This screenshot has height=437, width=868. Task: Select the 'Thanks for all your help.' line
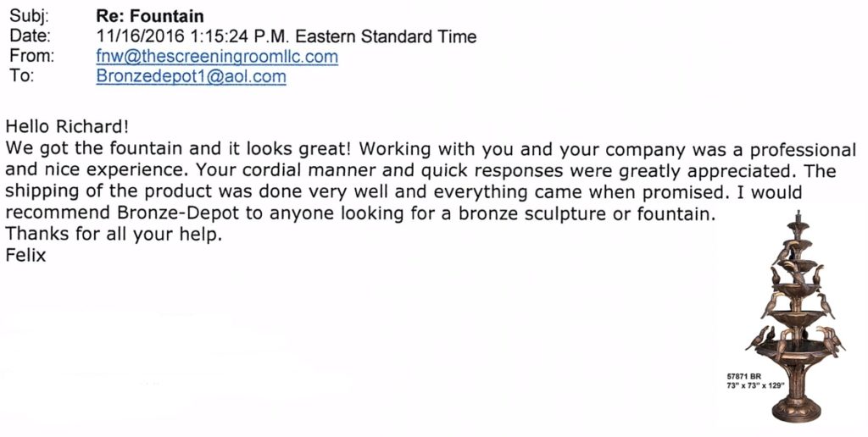point(114,234)
